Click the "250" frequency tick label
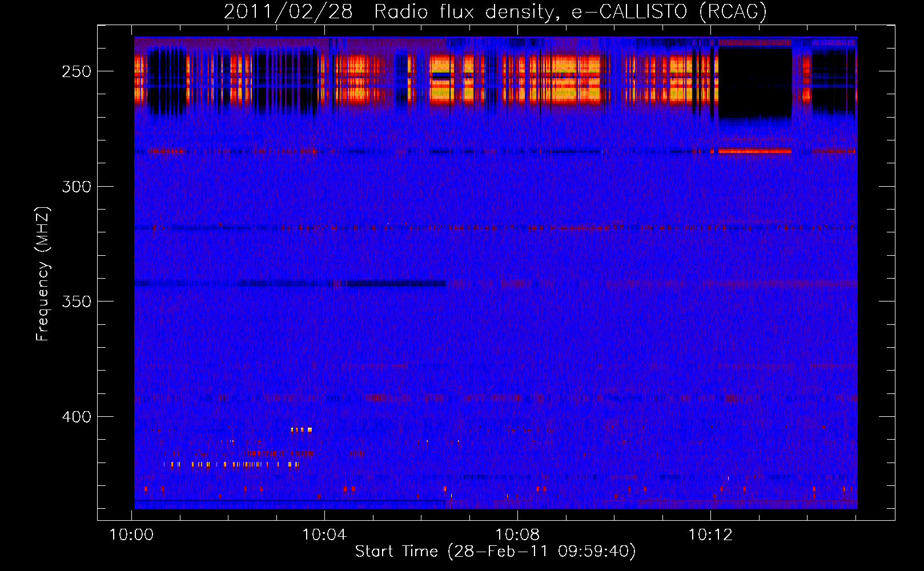Viewport: 924px width, 571px height. pyautogui.click(x=77, y=71)
